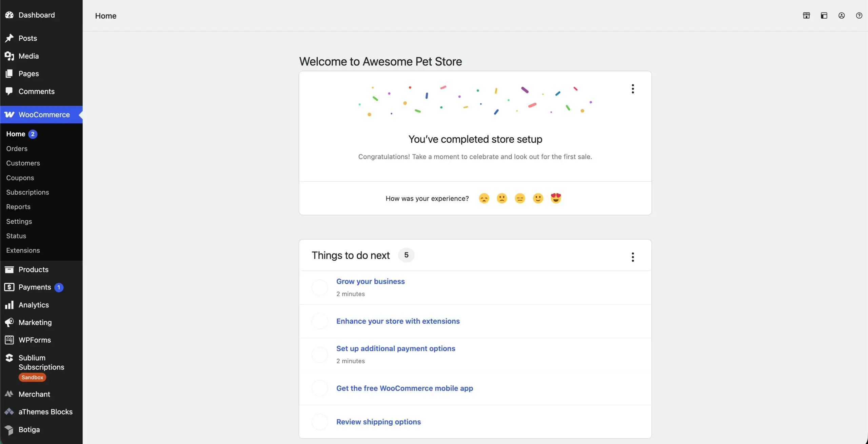868x444 pixels.
Task: Rate experience with the frowning emoji
Action: click(502, 198)
